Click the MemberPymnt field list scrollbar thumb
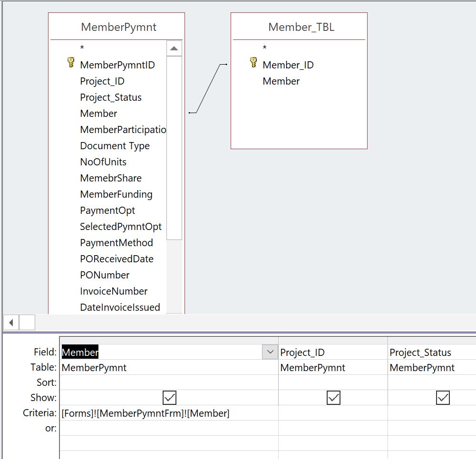Screen dimensions: 476x459 [x=174, y=148]
